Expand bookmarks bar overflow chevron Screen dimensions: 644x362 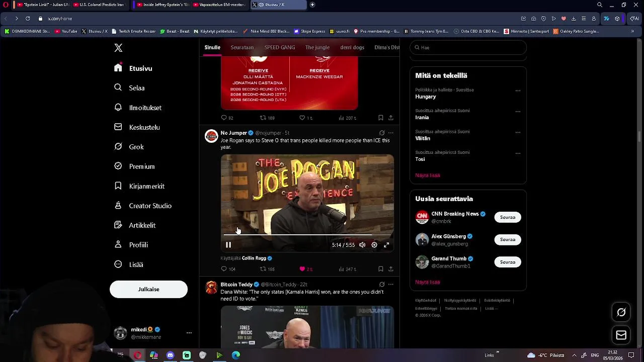pos(632,31)
